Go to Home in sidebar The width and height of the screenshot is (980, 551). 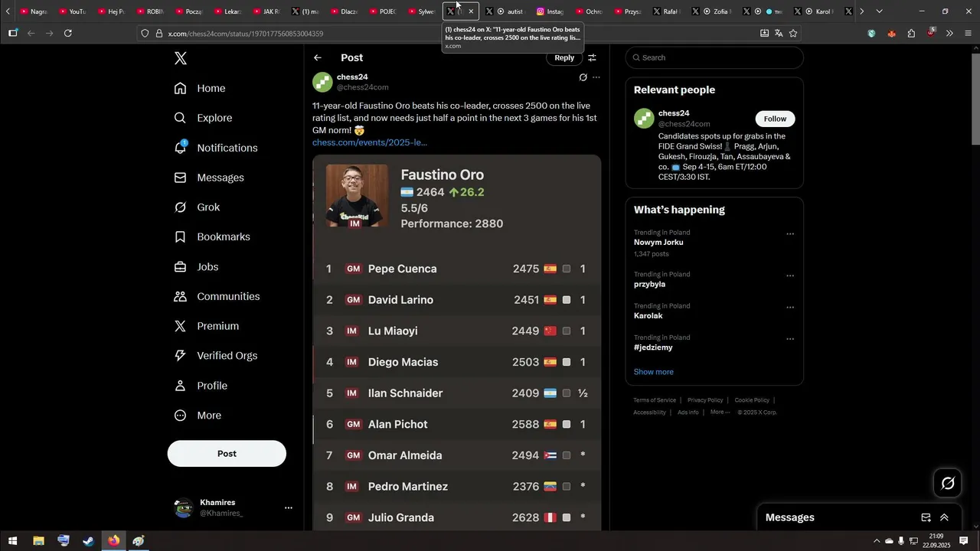coord(200,88)
